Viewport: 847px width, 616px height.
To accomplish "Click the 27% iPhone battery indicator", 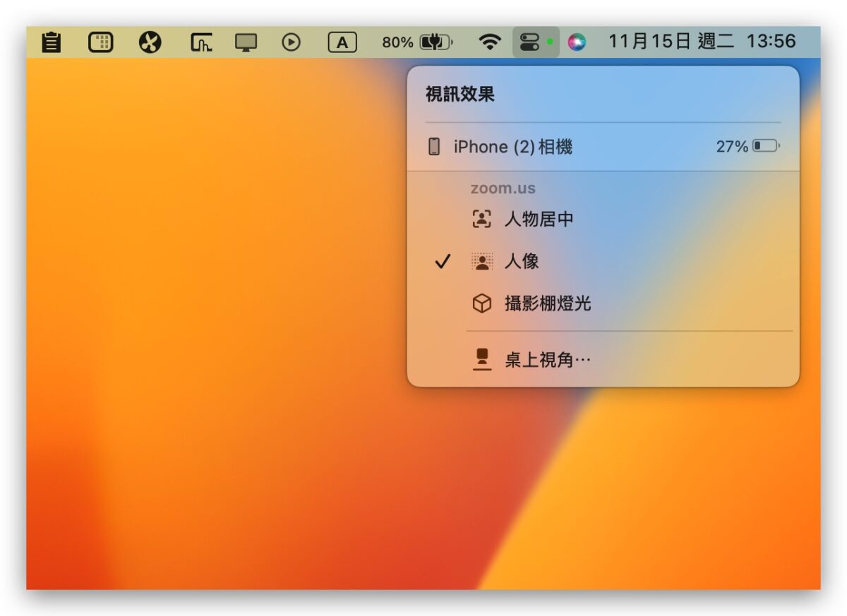I will (x=748, y=147).
